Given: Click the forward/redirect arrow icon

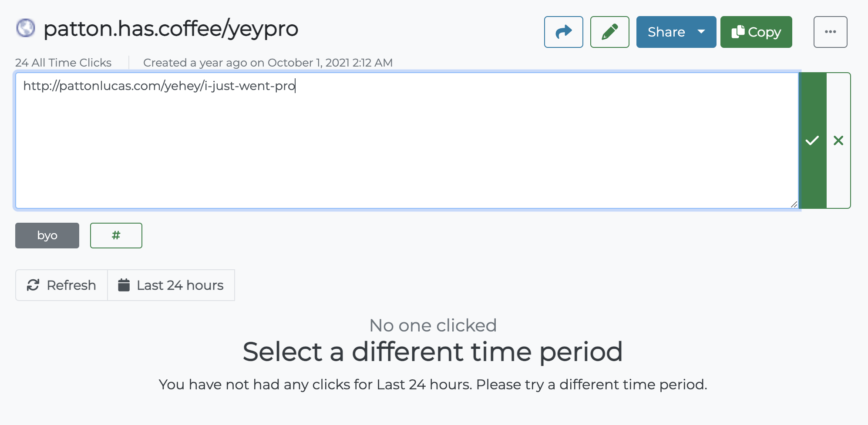Looking at the screenshot, I should coord(563,32).
